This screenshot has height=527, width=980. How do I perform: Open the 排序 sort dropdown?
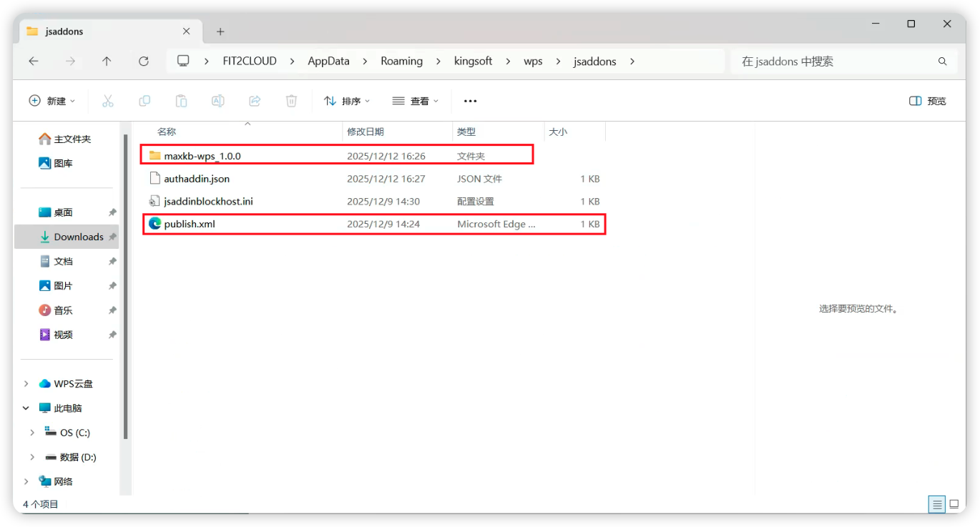(x=347, y=101)
